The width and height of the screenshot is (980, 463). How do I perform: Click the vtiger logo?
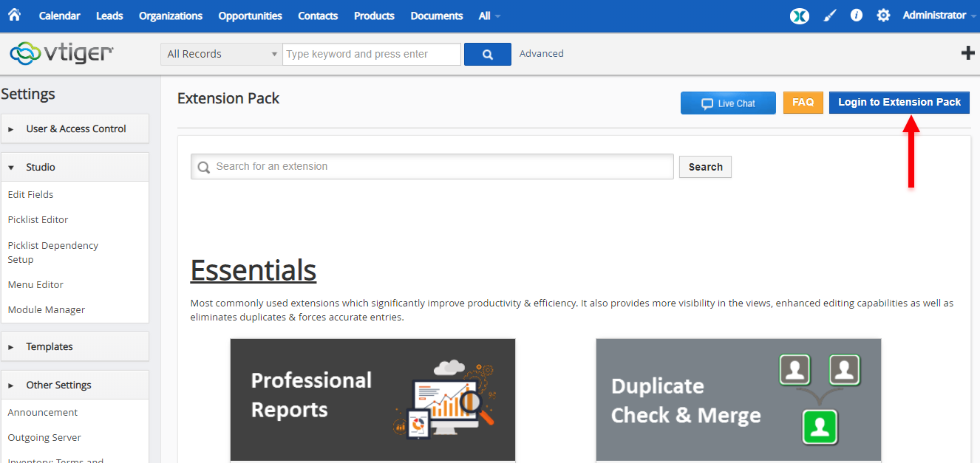point(62,53)
